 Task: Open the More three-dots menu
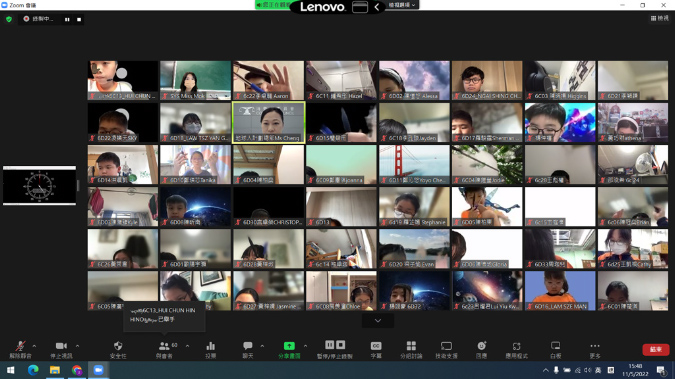(x=595, y=346)
